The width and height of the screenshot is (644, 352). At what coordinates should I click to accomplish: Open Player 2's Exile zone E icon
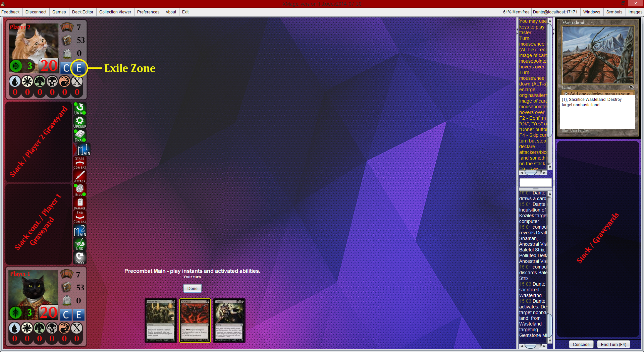click(x=79, y=68)
